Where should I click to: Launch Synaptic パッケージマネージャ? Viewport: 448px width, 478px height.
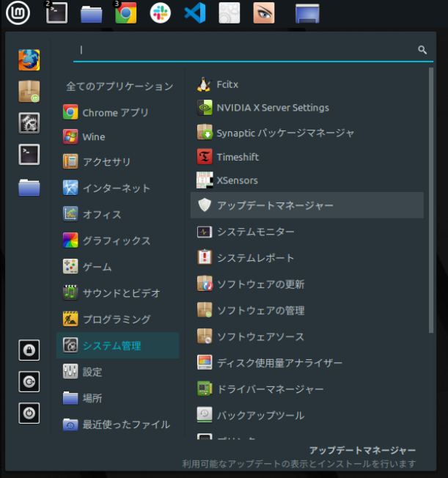[x=307, y=133]
